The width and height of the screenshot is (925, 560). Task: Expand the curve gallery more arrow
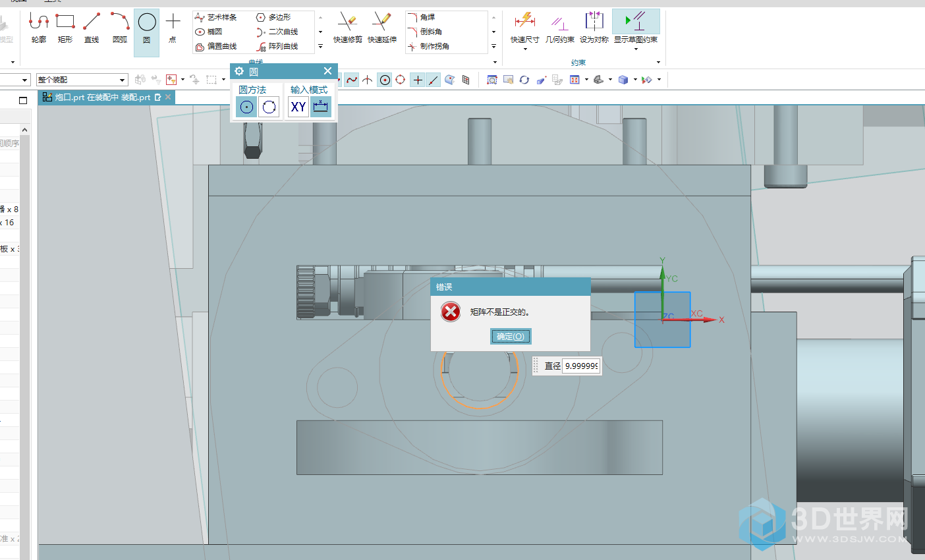pyautogui.click(x=321, y=46)
